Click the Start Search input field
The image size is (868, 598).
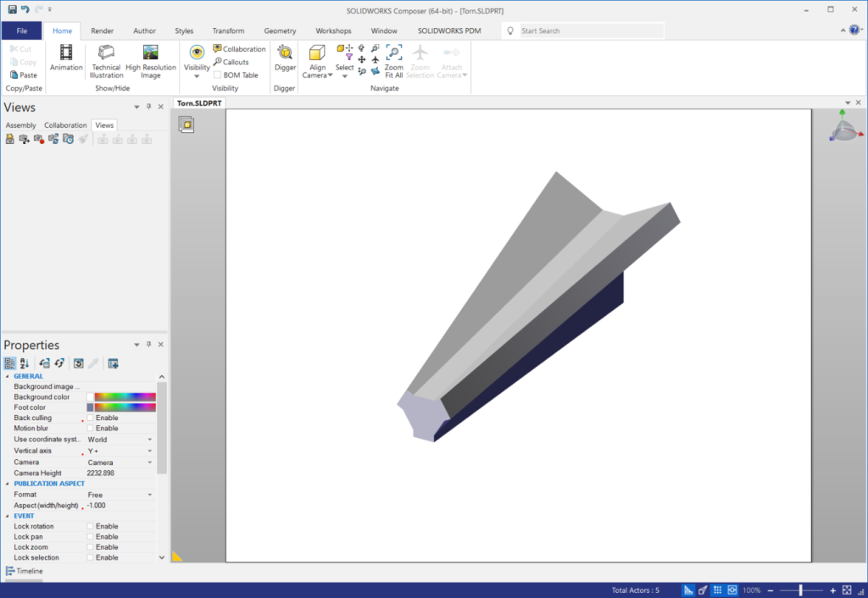(589, 30)
